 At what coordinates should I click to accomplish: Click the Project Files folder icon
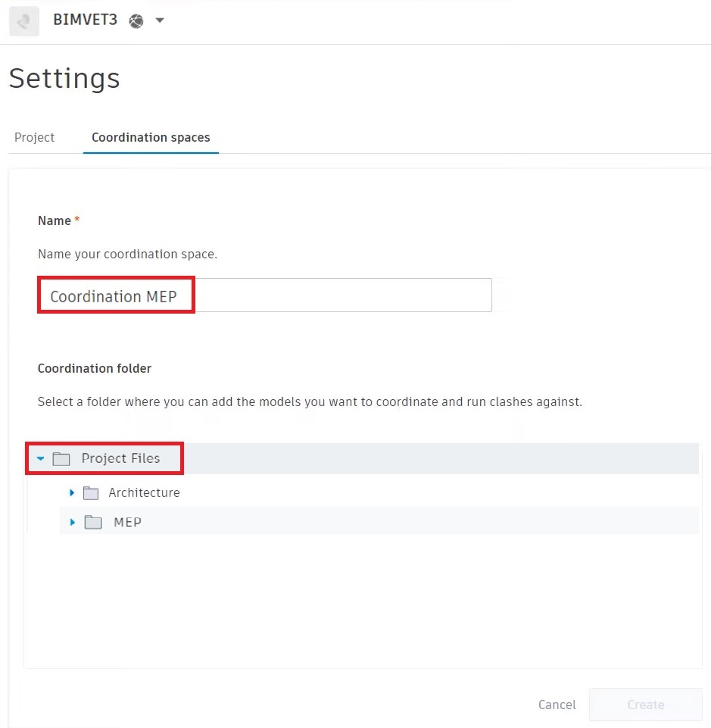tap(61, 459)
